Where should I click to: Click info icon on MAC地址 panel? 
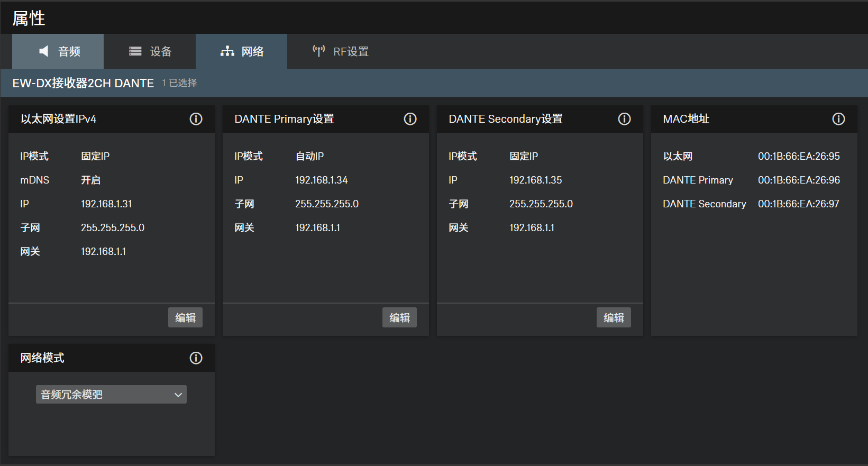coord(838,119)
